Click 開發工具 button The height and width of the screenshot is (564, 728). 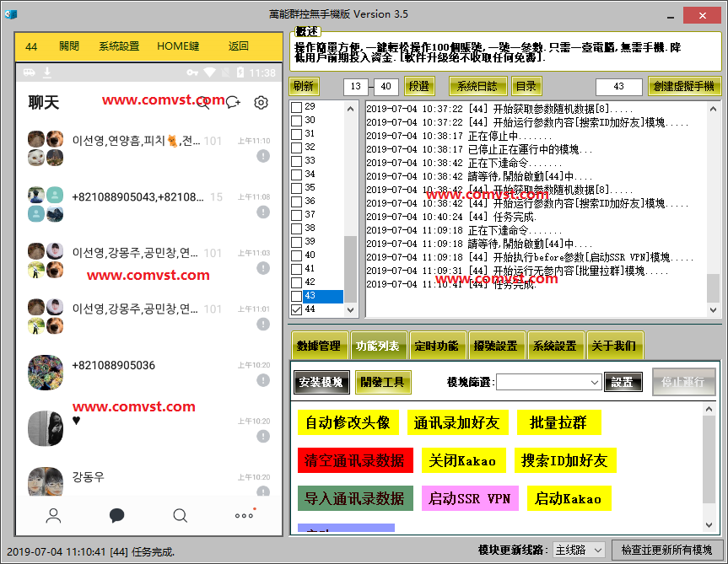click(x=383, y=382)
